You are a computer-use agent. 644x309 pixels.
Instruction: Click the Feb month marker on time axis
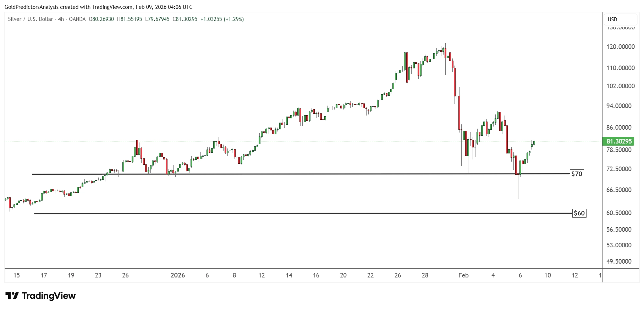(463, 275)
